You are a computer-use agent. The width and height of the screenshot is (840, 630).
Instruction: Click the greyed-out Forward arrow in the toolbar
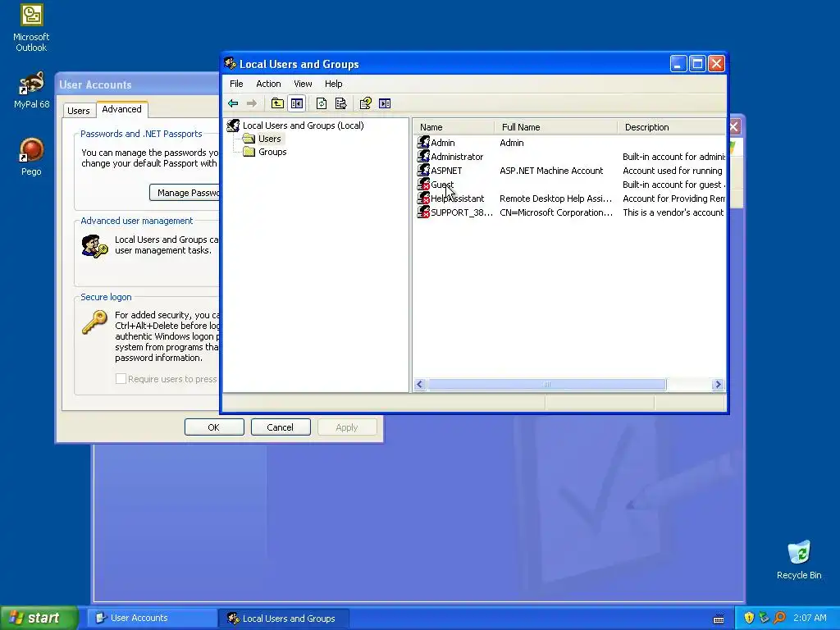251,103
